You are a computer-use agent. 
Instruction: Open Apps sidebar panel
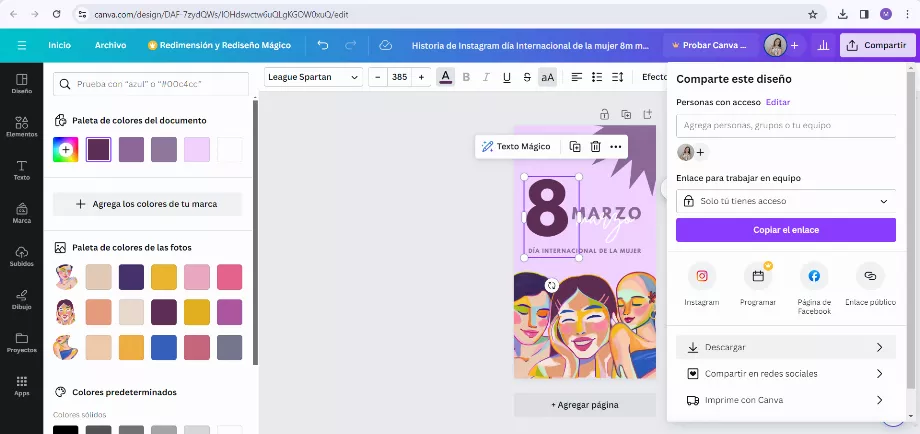click(22, 386)
